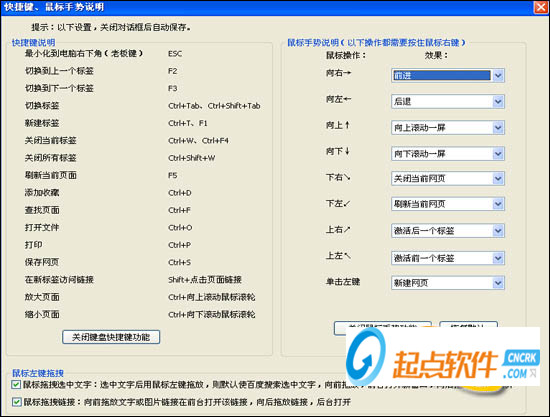This screenshot has height=417, width=550.
Task: Click the ESC shortcut value
Action: click(175, 54)
